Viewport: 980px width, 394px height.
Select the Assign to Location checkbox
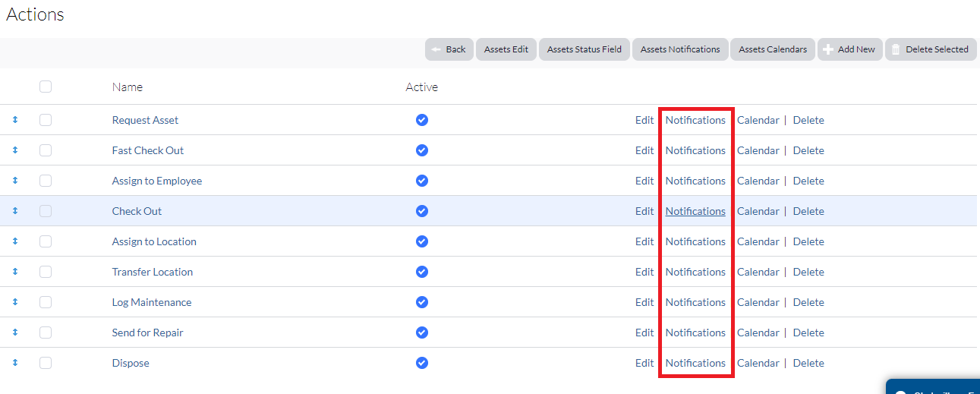coord(46,241)
